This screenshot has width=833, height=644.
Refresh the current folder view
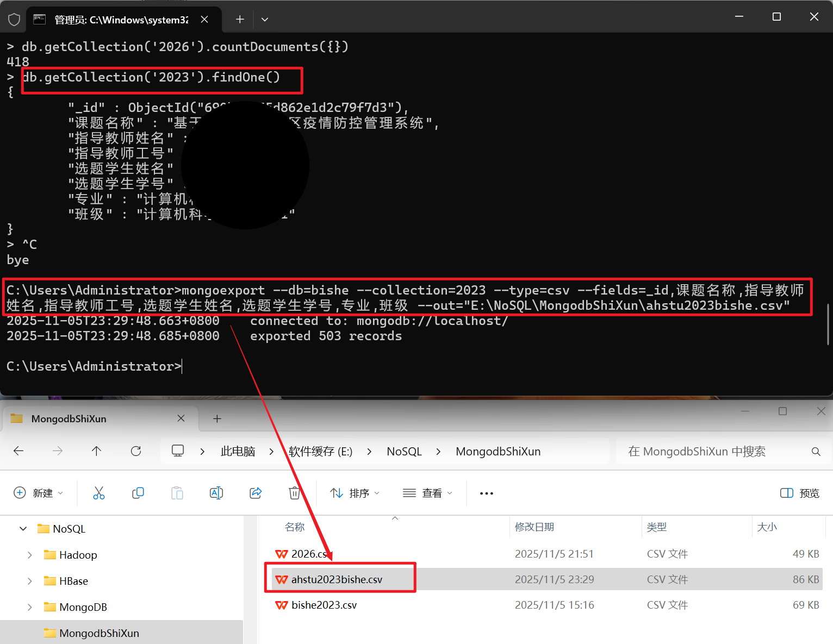coord(136,451)
